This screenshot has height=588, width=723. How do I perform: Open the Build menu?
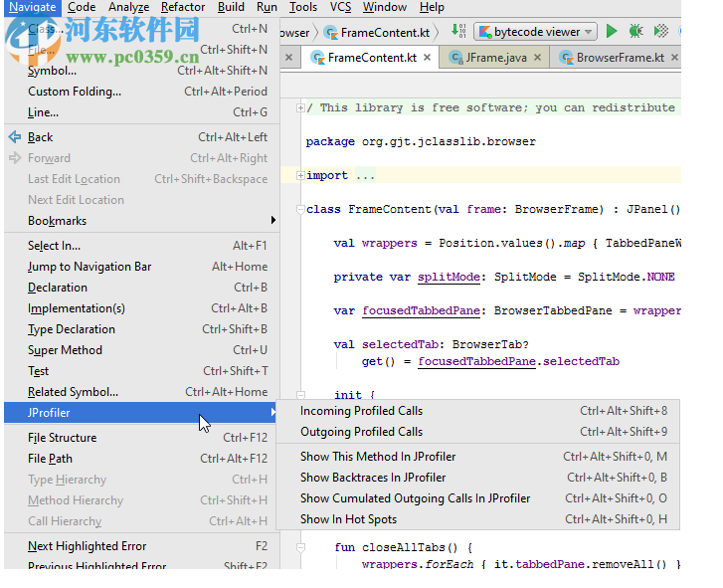(231, 7)
